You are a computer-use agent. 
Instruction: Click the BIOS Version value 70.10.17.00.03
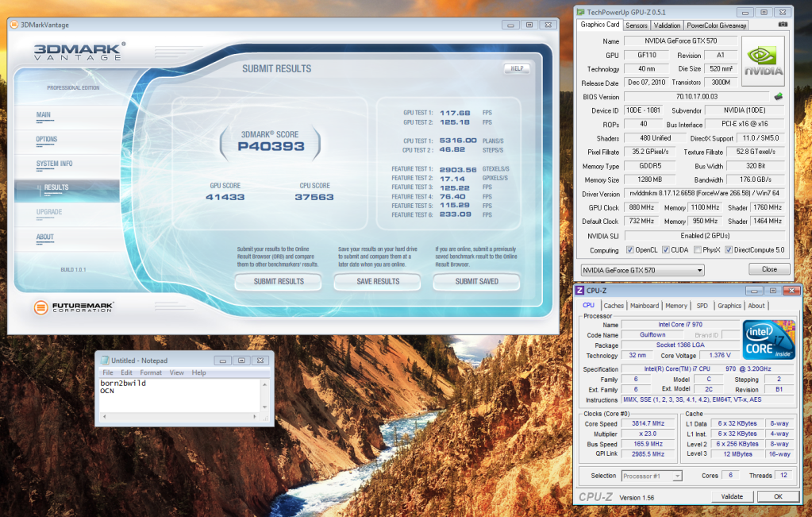click(x=697, y=97)
